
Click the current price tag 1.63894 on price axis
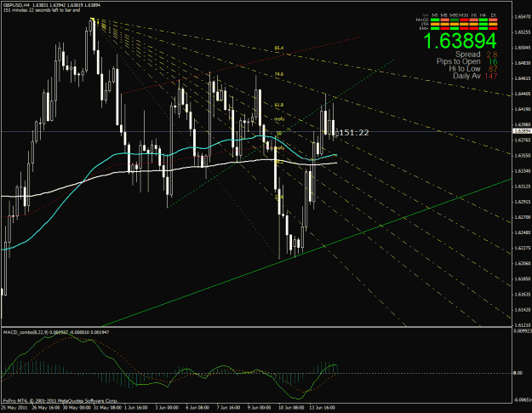click(522, 131)
